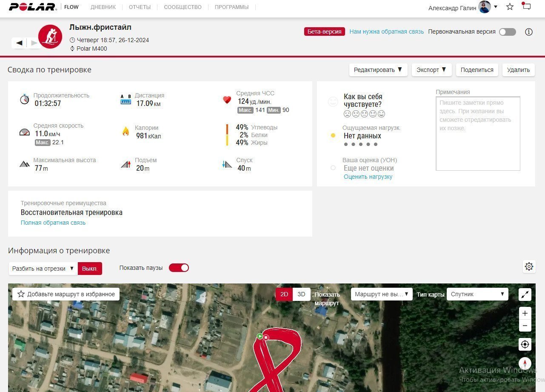Open the feedback needed link

click(387, 31)
